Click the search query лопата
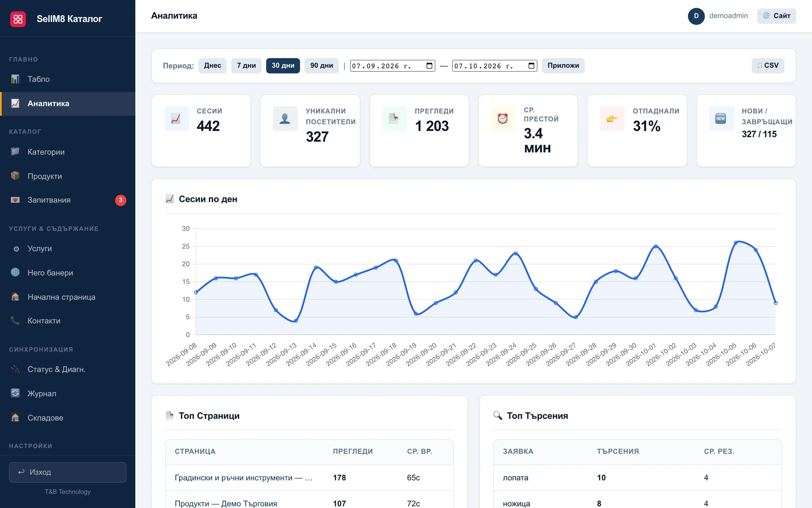The image size is (812, 508). (515, 478)
